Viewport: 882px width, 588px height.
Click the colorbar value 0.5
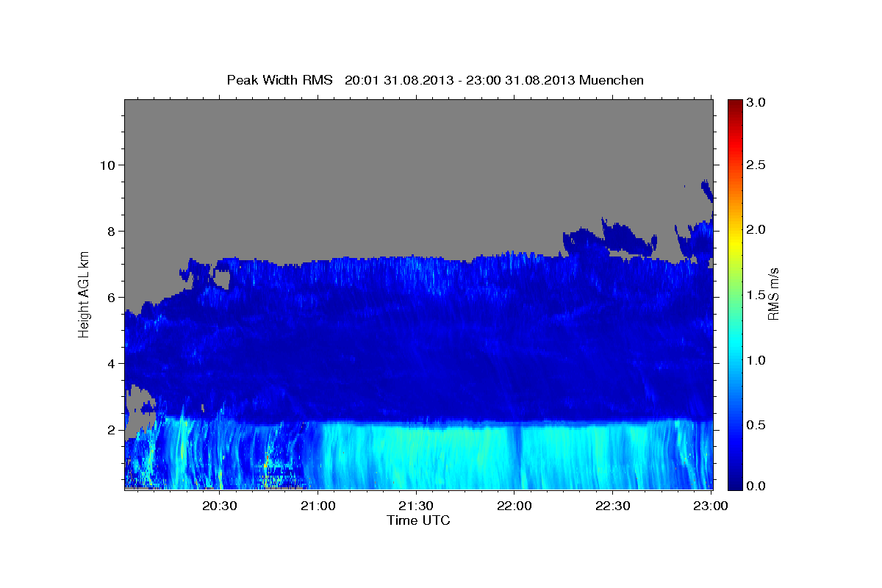tap(756, 425)
